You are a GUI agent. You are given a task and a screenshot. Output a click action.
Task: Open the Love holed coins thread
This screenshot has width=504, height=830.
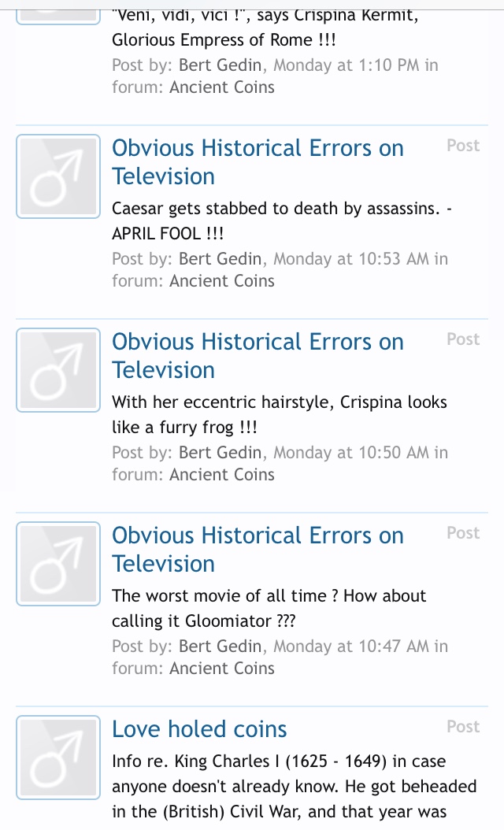[199, 729]
